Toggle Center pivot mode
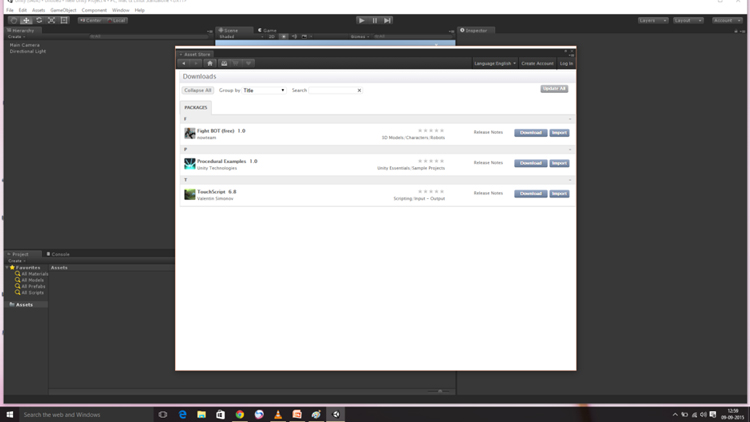This screenshot has width=750, height=422. pos(91,21)
